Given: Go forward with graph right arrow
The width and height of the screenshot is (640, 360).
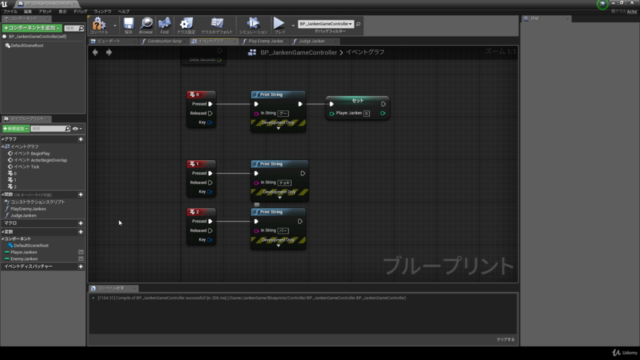Looking at the screenshot, I should 109,52.
